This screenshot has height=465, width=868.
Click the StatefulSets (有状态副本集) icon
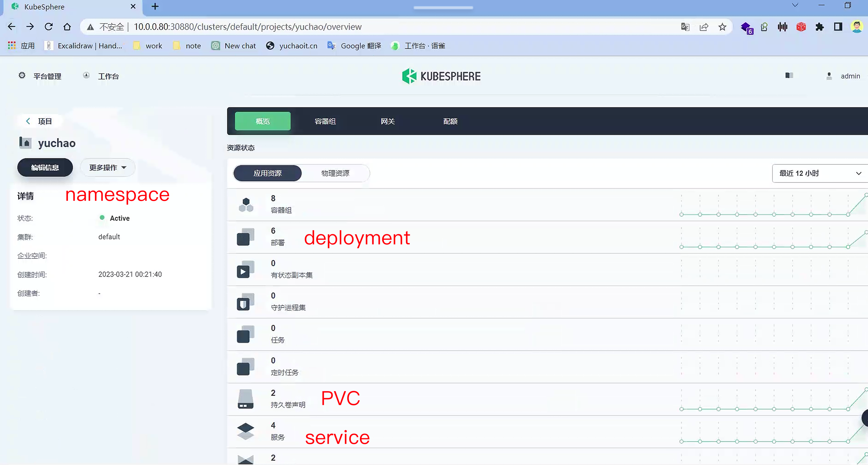pyautogui.click(x=245, y=269)
